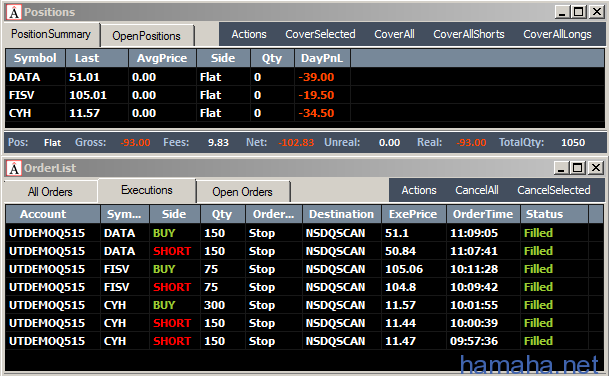Click CoverSelected in Positions toolbar
Viewport: 609px width, 376px height.
click(320, 34)
